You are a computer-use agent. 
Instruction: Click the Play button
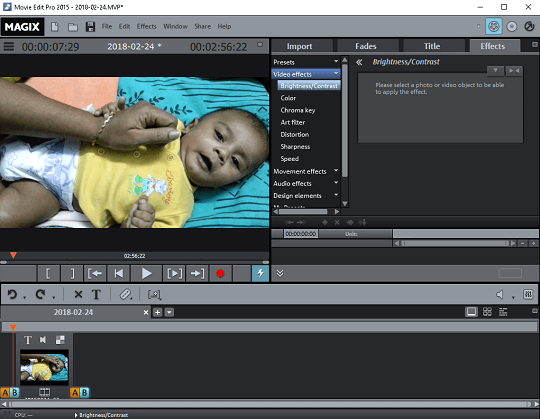[146, 273]
